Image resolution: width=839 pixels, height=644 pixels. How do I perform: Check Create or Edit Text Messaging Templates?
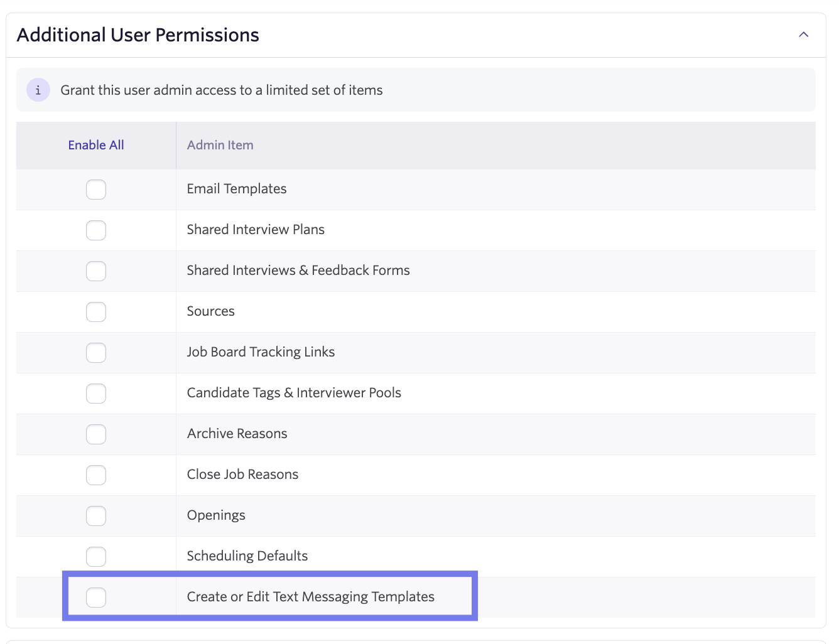click(x=96, y=598)
